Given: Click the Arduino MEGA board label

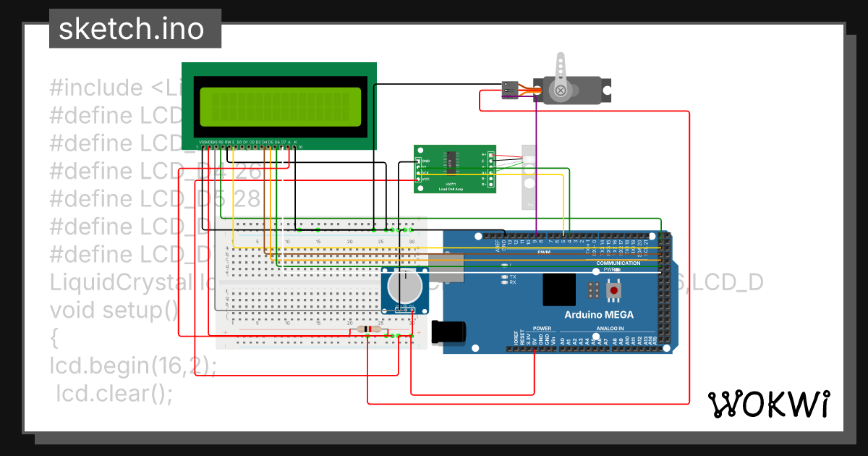Looking at the screenshot, I should click(x=598, y=315).
